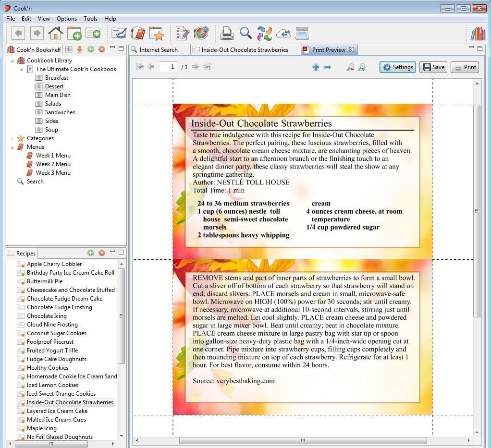The width and height of the screenshot is (491, 448).
Task: Click the nutrition pie chart icon
Action: (x=201, y=33)
